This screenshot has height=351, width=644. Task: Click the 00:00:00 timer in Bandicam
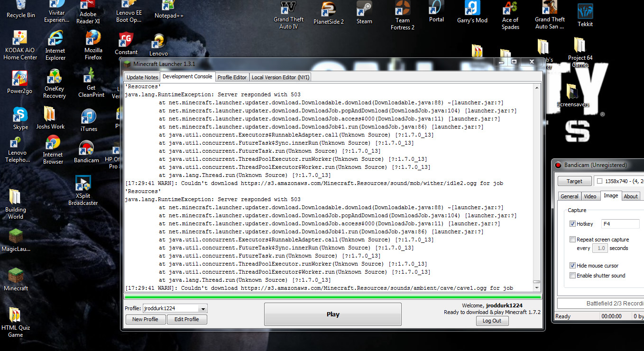tap(611, 316)
